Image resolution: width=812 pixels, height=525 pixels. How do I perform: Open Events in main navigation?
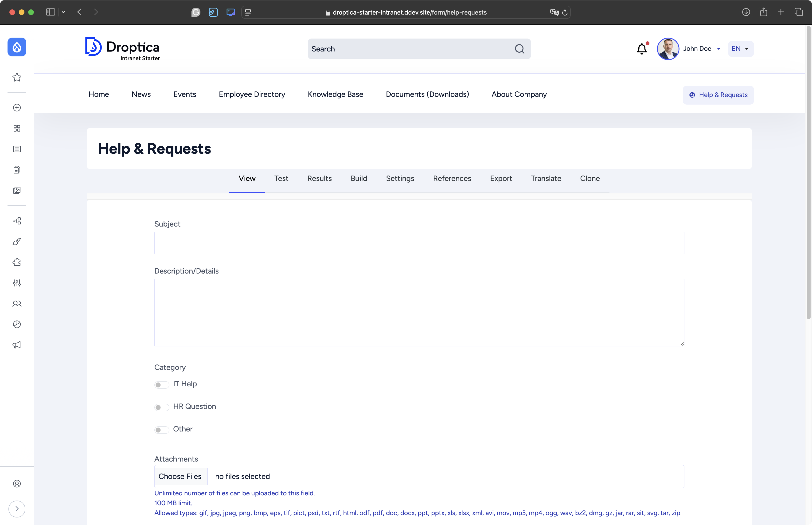click(x=185, y=94)
